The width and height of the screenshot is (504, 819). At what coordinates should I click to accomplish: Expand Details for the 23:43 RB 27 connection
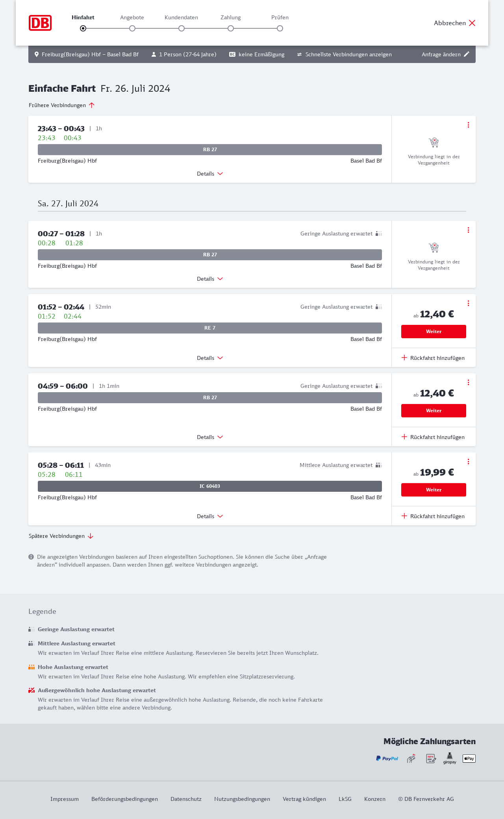pos(210,174)
